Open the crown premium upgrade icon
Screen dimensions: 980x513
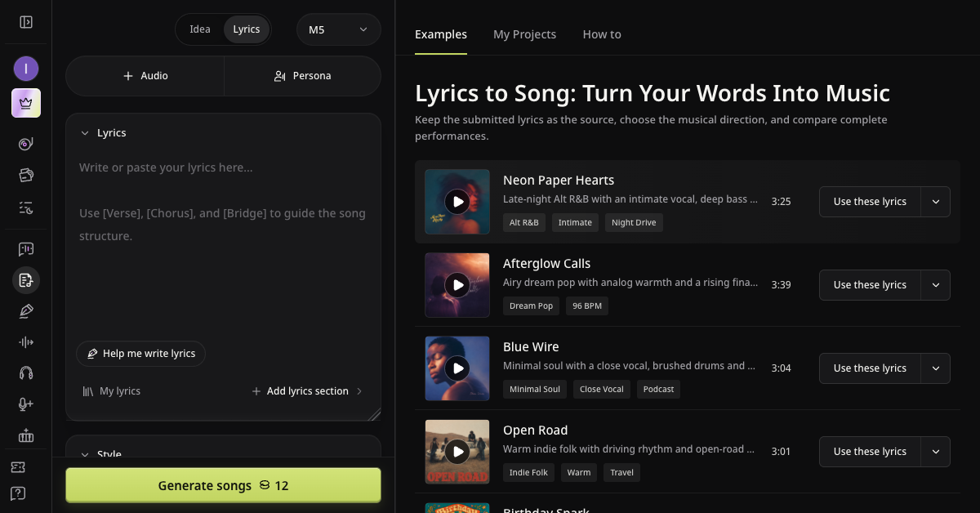pyautogui.click(x=26, y=103)
